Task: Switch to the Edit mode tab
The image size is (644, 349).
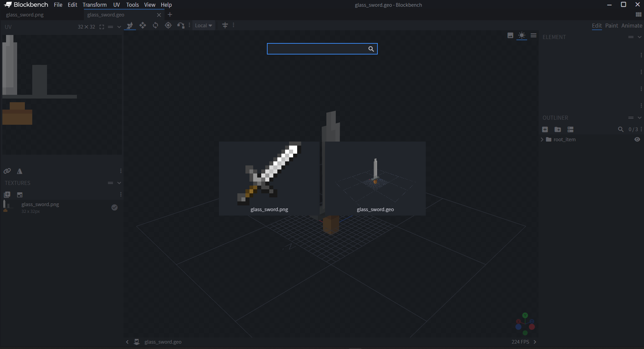Action: [597, 26]
